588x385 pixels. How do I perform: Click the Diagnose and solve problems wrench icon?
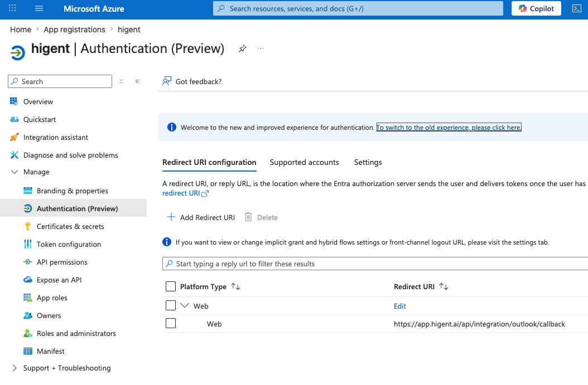(15, 155)
